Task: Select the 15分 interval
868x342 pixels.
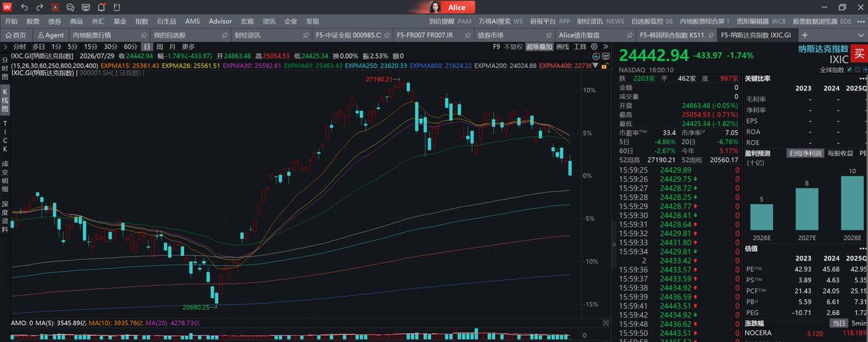Action: pos(90,47)
